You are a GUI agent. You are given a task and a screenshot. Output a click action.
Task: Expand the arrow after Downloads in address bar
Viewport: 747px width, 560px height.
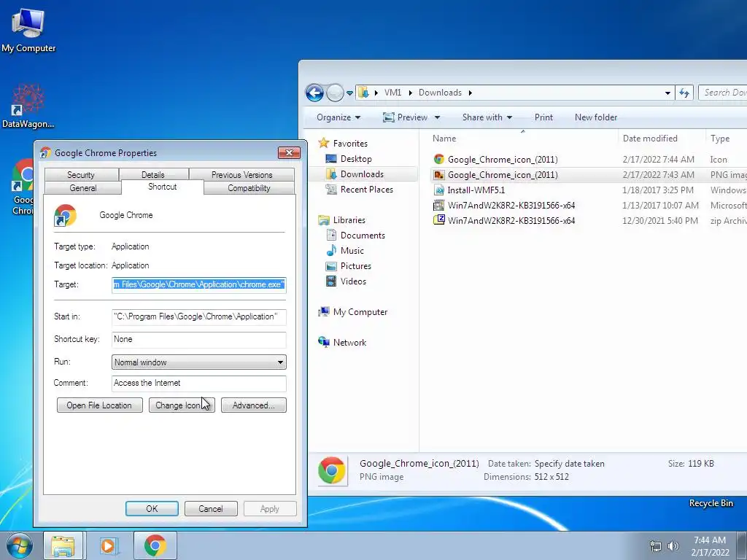coord(471,93)
